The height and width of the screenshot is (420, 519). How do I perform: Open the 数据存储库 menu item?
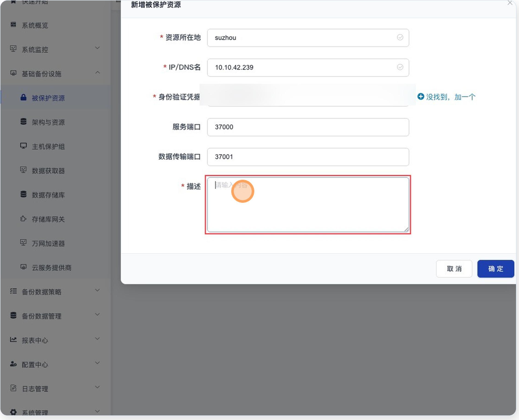click(56, 195)
